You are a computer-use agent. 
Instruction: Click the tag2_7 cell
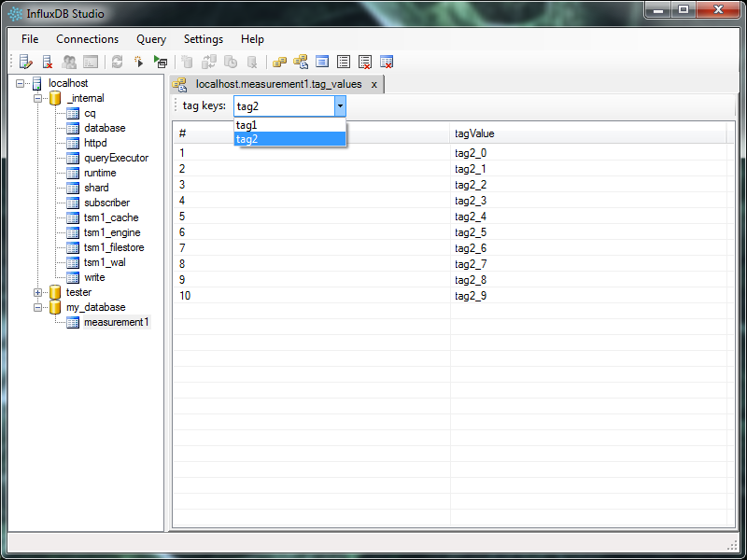[x=588, y=264]
